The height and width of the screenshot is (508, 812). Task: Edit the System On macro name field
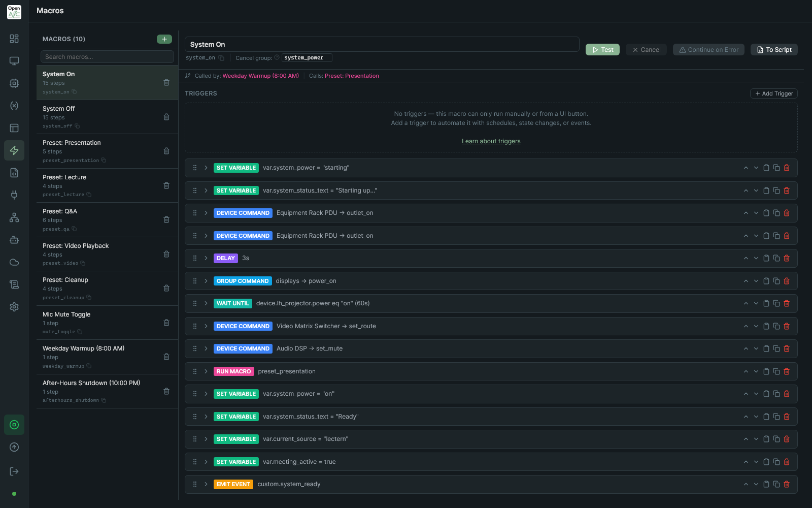tap(382, 44)
